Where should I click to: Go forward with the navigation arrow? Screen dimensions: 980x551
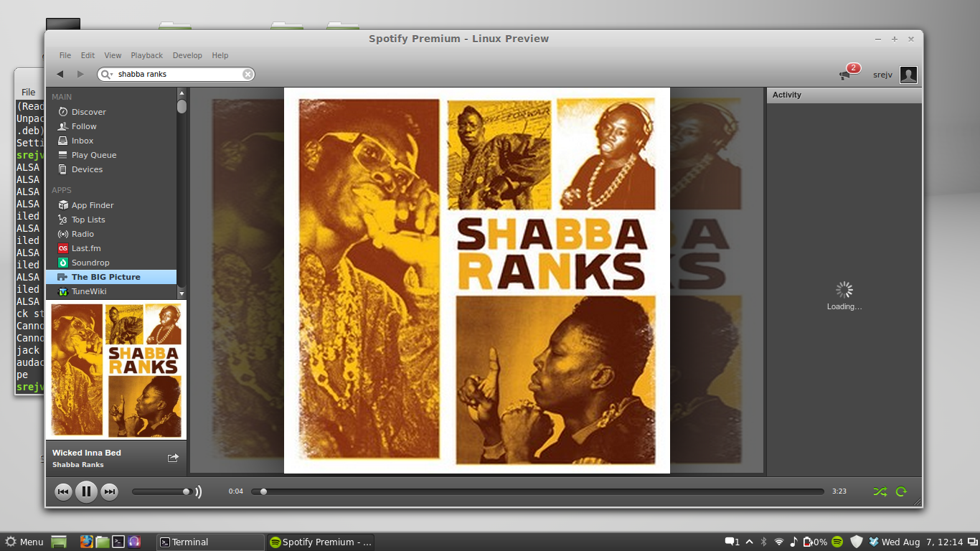point(80,74)
